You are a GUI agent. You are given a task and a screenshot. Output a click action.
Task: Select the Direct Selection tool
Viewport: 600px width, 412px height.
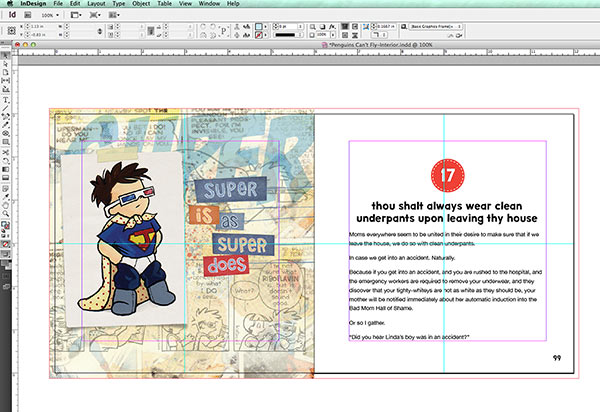click(x=5, y=64)
